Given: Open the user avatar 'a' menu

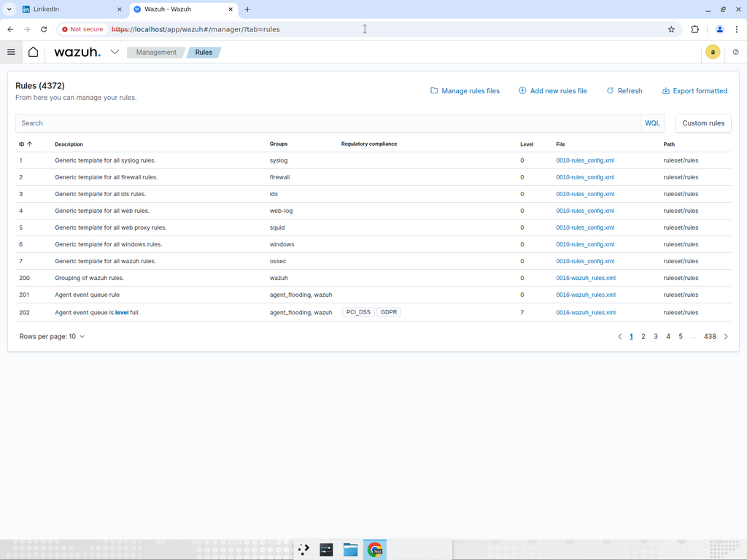Looking at the screenshot, I should (x=713, y=52).
